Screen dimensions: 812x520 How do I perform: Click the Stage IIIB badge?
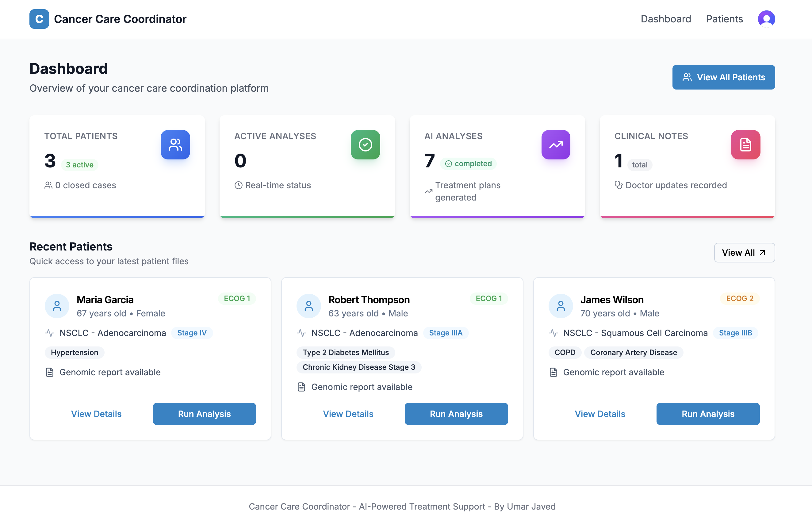[x=735, y=333]
